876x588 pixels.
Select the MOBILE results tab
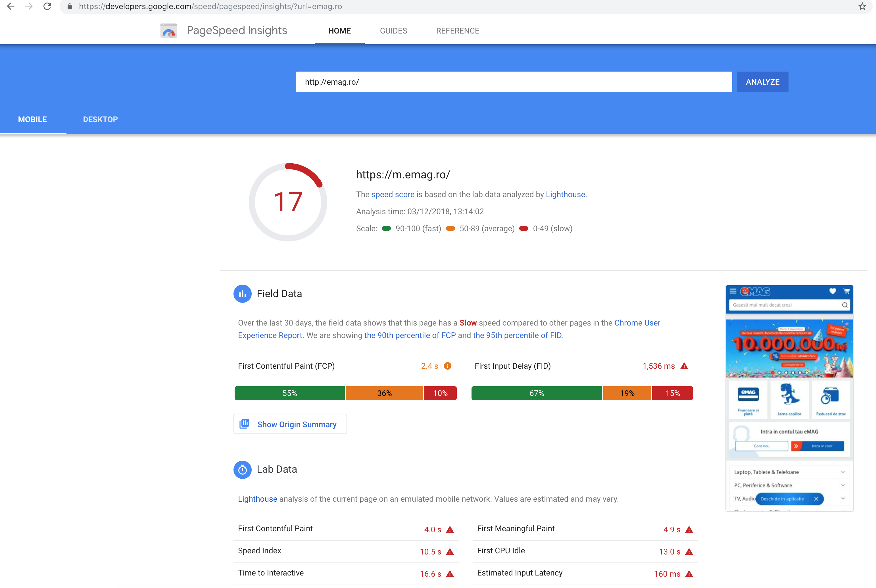(33, 119)
